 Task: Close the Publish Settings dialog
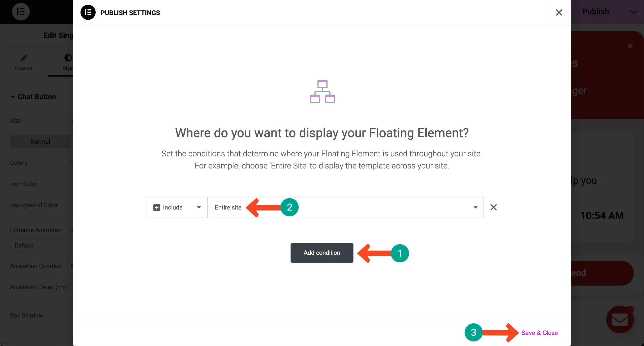[559, 12]
